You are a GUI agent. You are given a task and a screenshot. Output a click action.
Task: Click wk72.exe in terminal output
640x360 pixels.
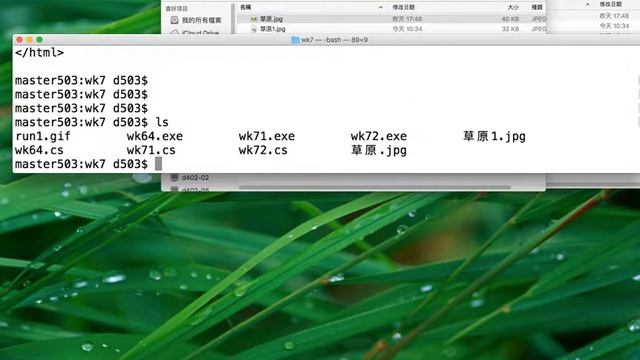(378, 136)
